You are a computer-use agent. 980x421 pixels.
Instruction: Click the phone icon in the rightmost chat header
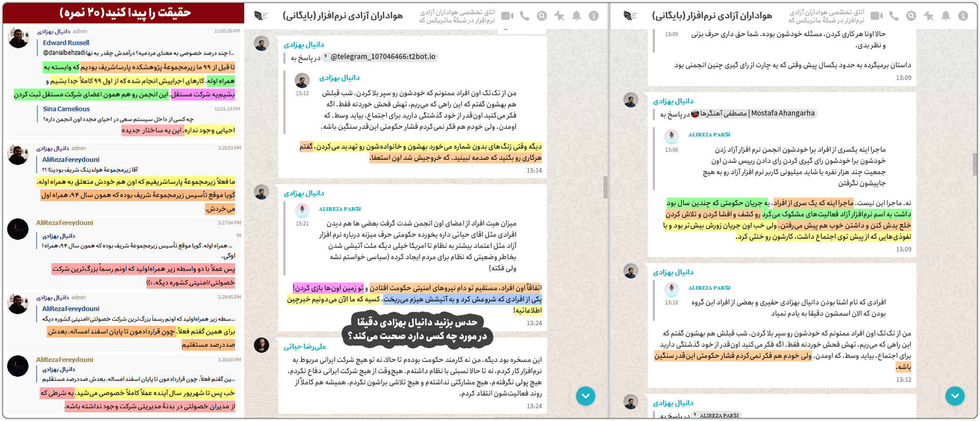point(894,16)
